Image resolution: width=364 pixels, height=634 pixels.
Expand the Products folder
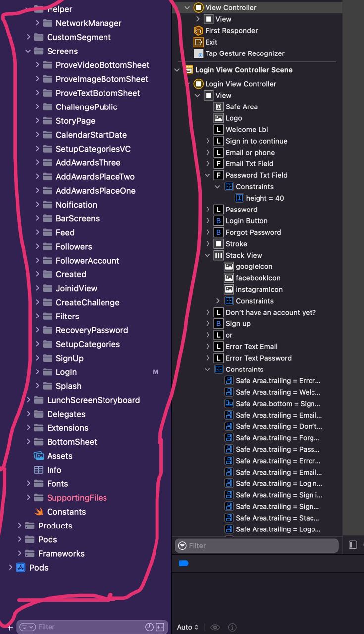(x=19, y=526)
